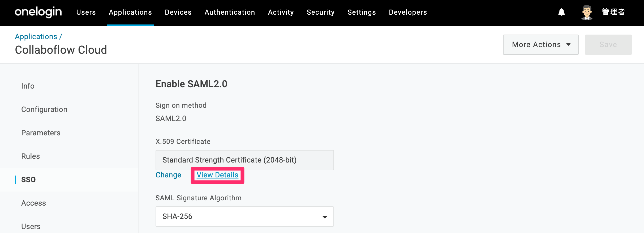This screenshot has height=233, width=644.
Task: Open the Applications top menu
Action: (x=130, y=12)
